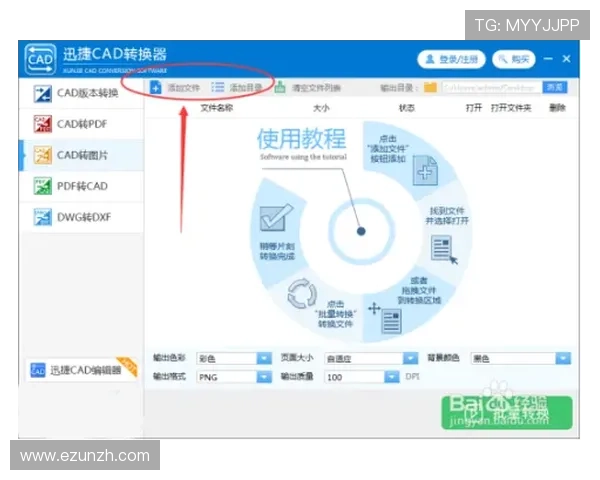The height and width of the screenshot is (480, 600).
Task: Open output directory yellow folder icon
Action: coord(430,87)
